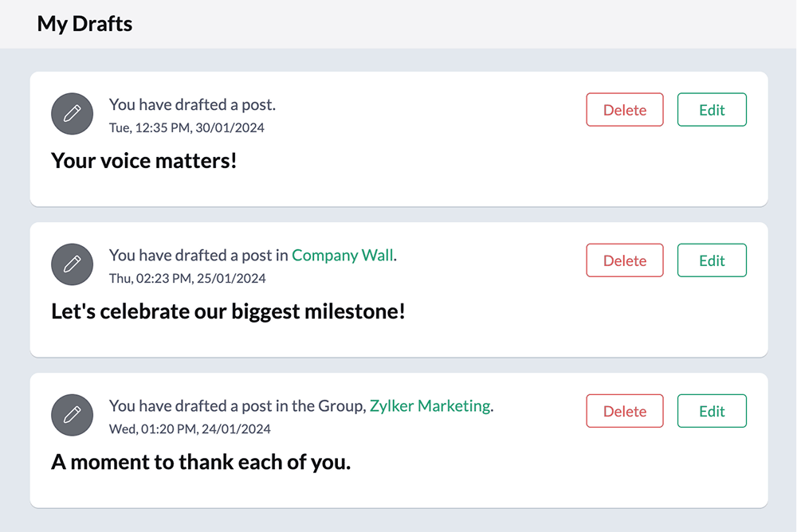Click "You have drafted a post in the Group" text
This screenshot has height=532, width=797.
(x=237, y=406)
